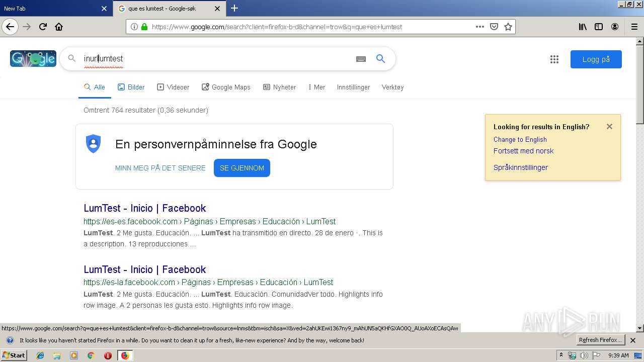The image size is (644, 362).
Task: Click the clock showing 9:39 AM
Action: pyautogui.click(x=618, y=355)
